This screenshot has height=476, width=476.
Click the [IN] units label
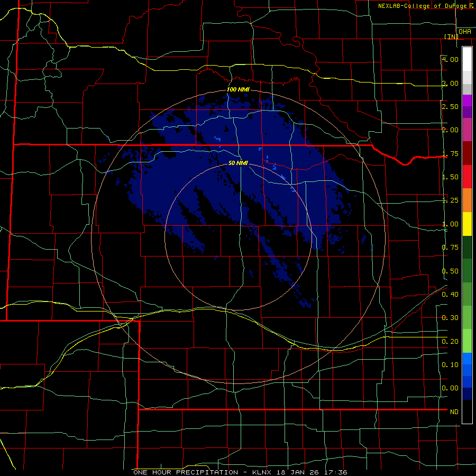(x=452, y=36)
